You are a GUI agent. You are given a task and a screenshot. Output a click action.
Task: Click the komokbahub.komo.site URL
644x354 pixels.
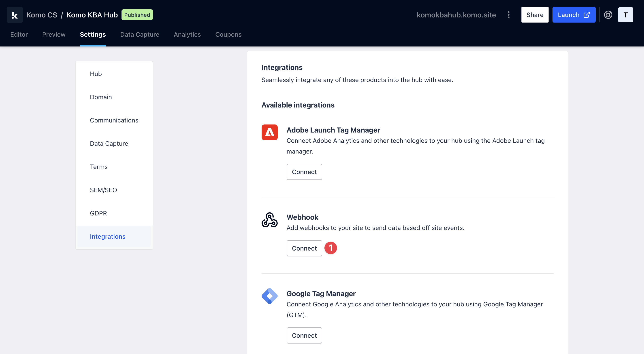[456, 15]
